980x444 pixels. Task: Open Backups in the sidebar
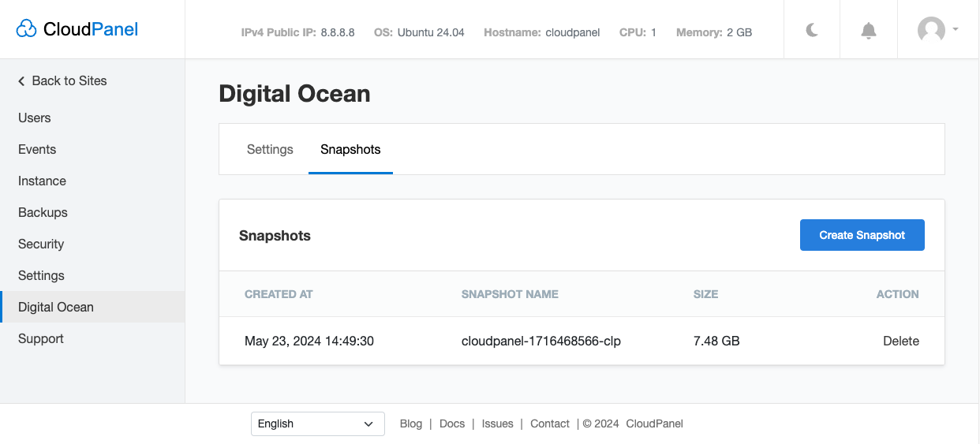(x=43, y=212)
